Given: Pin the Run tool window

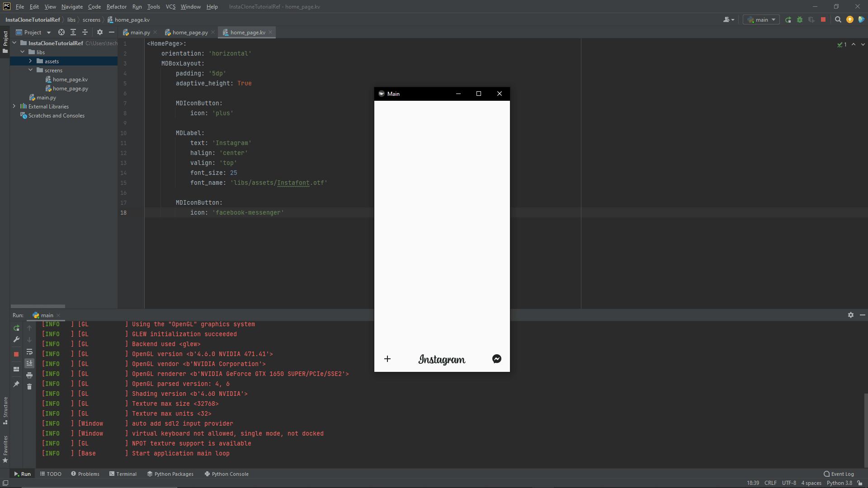Looking at the screenshot, I should (16, 385).
